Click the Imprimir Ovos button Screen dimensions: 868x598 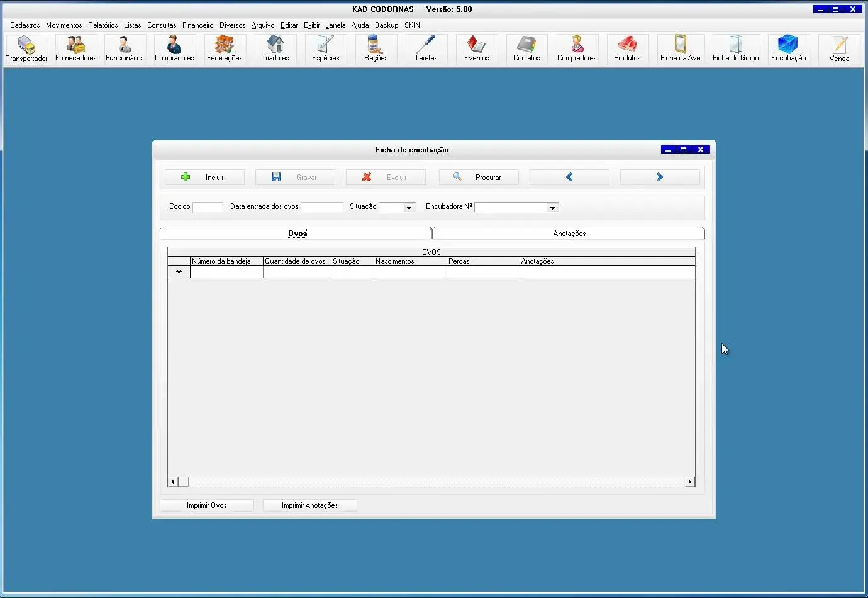pyautogui.click(x=206, y=505)
